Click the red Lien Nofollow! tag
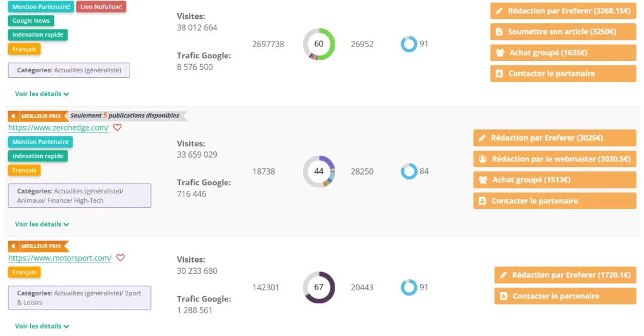The image size is (644, 336). click(101, 7)
